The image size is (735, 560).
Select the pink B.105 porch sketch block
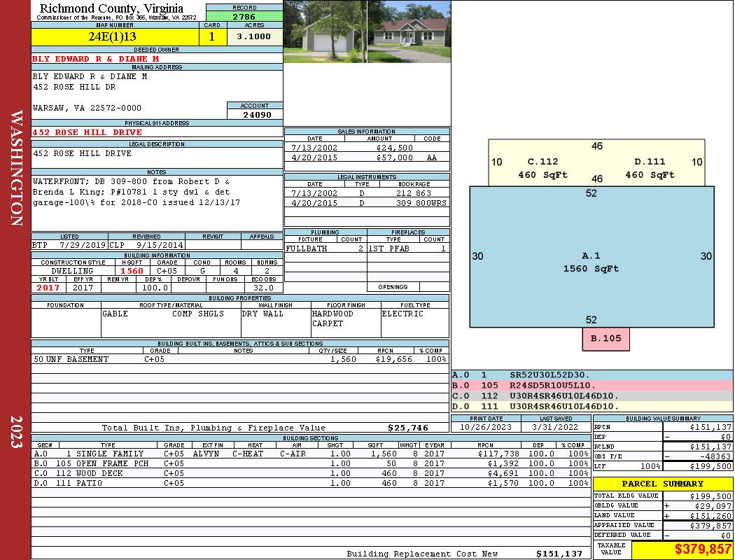(605, 339)
